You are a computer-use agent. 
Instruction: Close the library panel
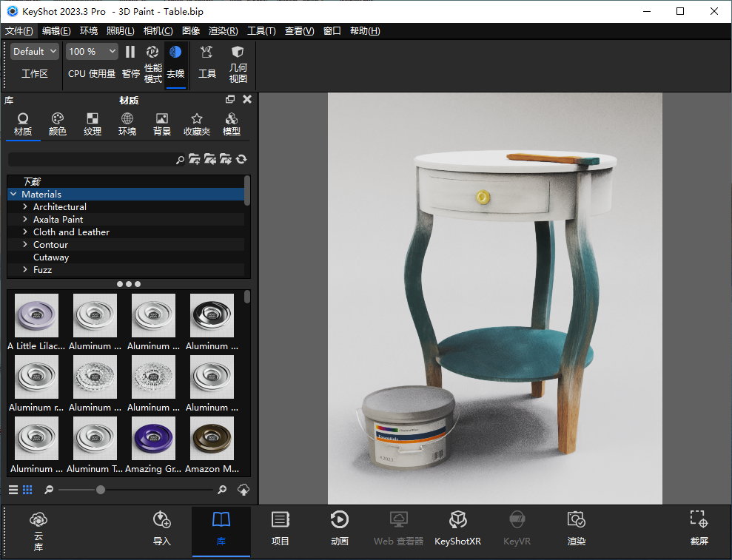tap(247, 99)
